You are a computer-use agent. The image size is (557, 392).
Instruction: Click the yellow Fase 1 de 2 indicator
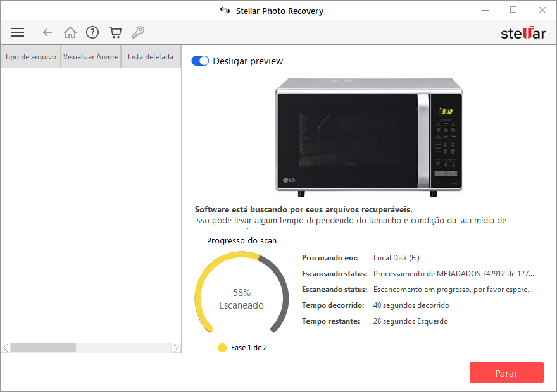222,348
